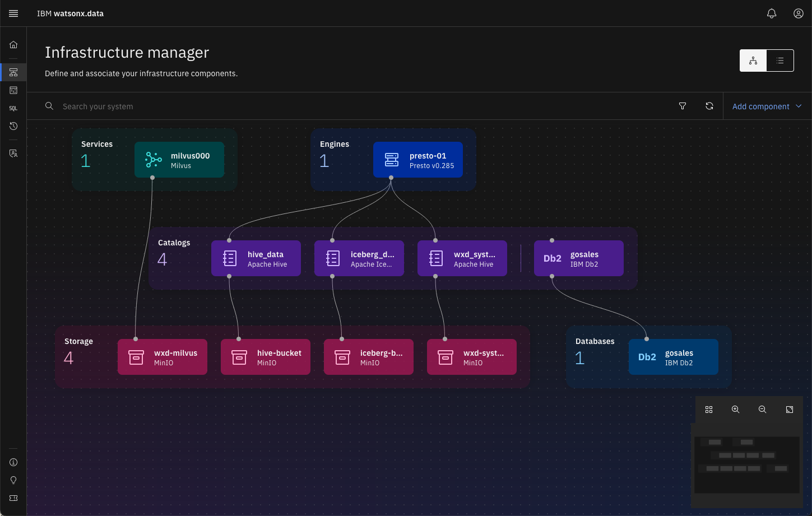Click the lightbulb ideas icon
The height and width of the screenshot is (516, 812).
click(x=13, y=480)
